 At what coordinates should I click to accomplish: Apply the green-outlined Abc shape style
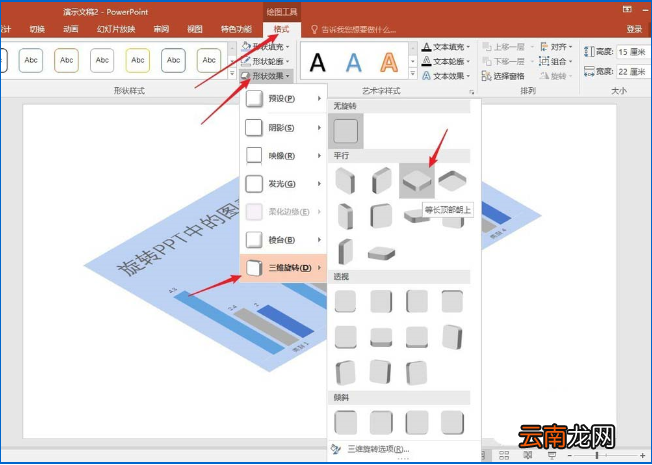coord(209,60)
